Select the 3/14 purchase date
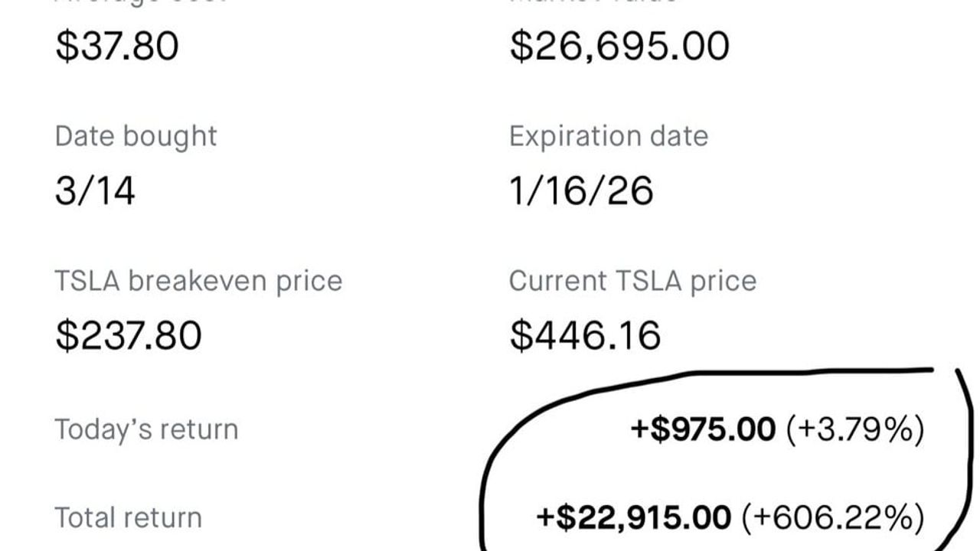 click(95, 190)
